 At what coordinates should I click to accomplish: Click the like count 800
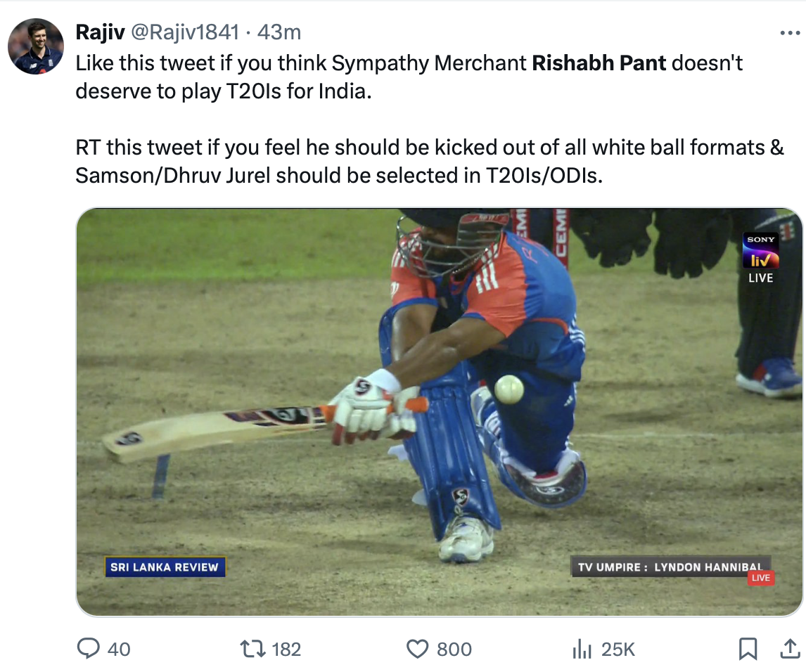click(x=454, y=649)
